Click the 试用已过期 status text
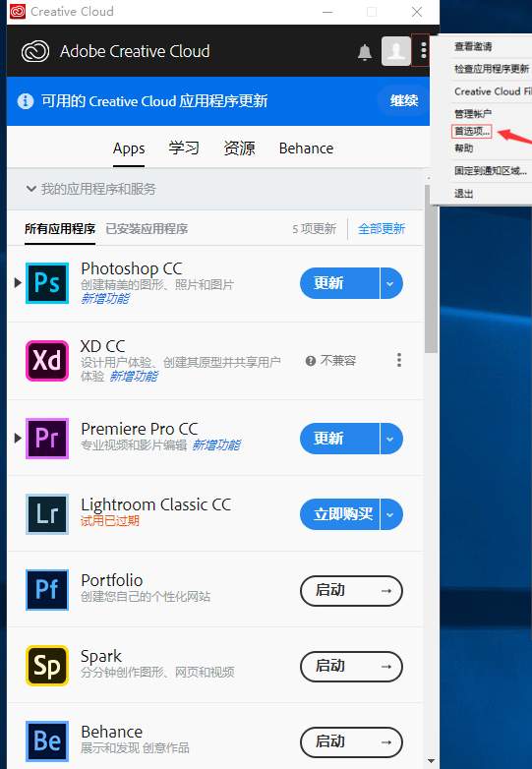This screenshot has height=769, width=532. [110, 521]
